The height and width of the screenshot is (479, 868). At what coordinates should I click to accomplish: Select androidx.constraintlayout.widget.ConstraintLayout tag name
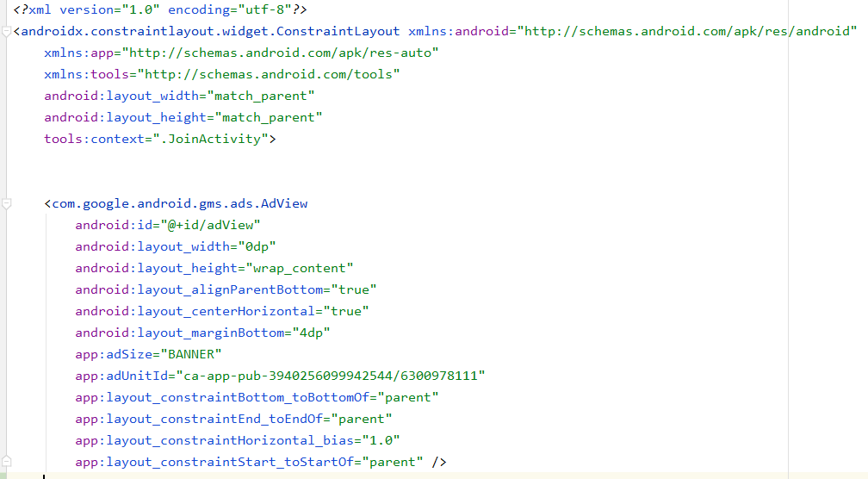210,32
